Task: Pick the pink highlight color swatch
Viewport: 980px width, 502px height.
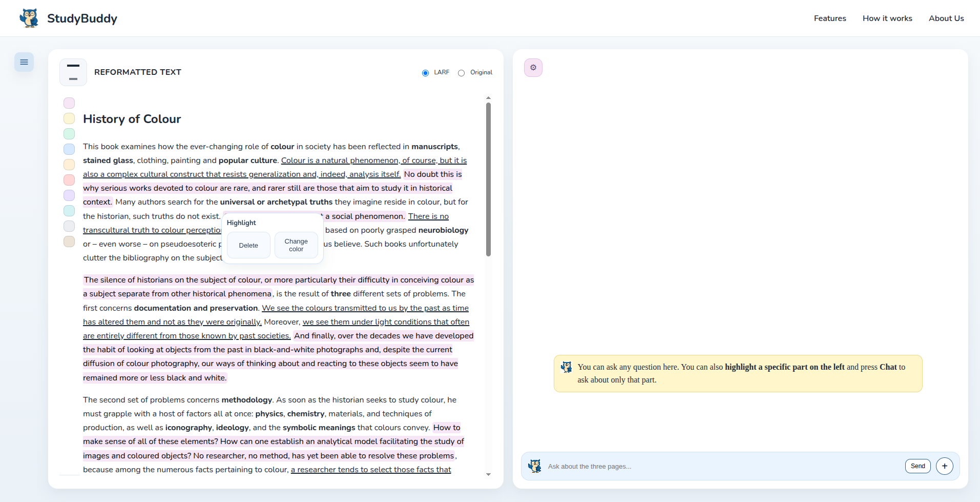Action: click(x=69, y=103)
